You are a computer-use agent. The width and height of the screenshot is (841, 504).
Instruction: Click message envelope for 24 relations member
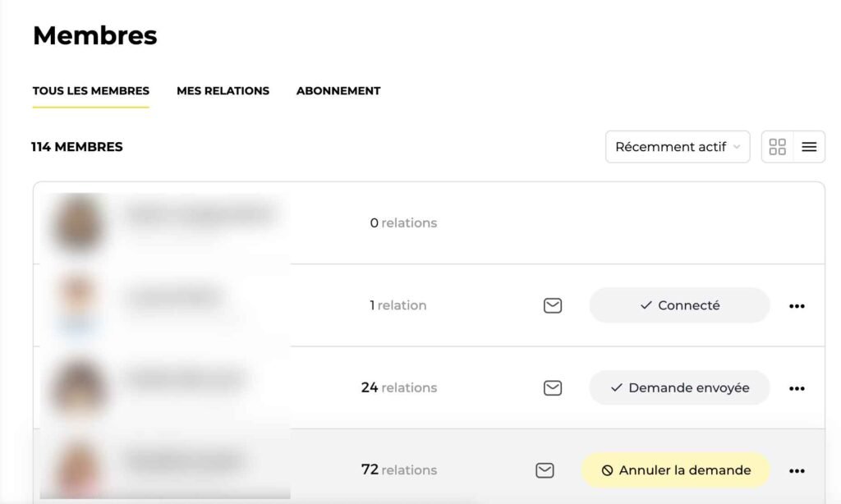pyautogui.click(x=553, y=387)
